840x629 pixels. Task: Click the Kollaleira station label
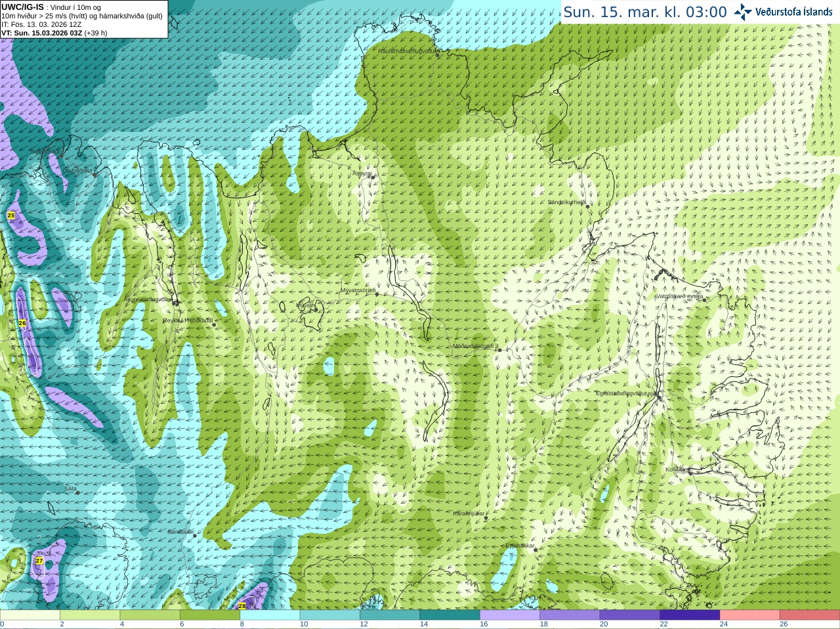tap(677, 469)
